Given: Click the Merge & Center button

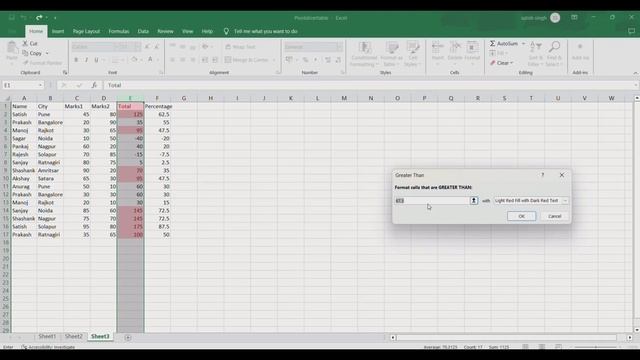Looking at the screenshot, I should pyautogui.click(x=247, y=60).
